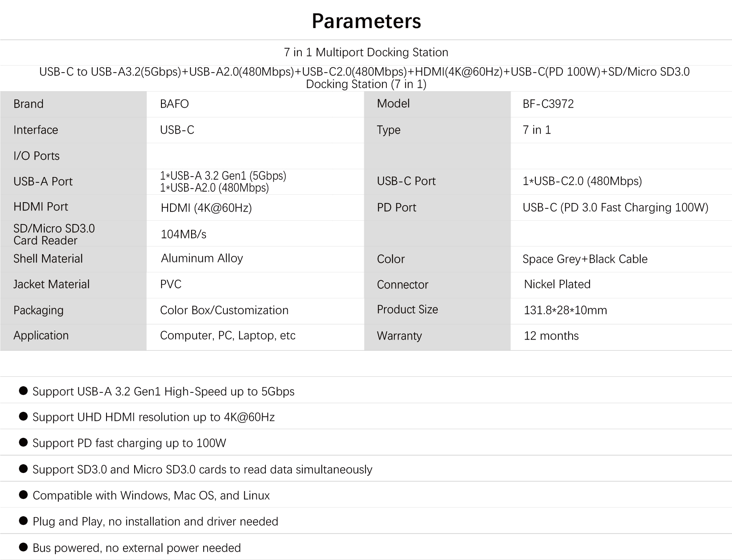This screenshot has height=560, width=732.
Task: Click the BF-C3972 model number
Action: (x=548, y=104)
